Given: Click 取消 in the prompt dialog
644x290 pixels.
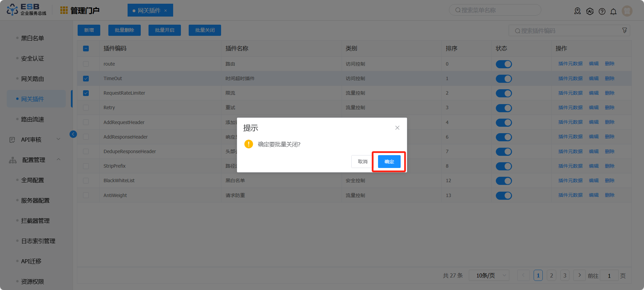Looking at the screenshot, I should (x=363, y=162).
